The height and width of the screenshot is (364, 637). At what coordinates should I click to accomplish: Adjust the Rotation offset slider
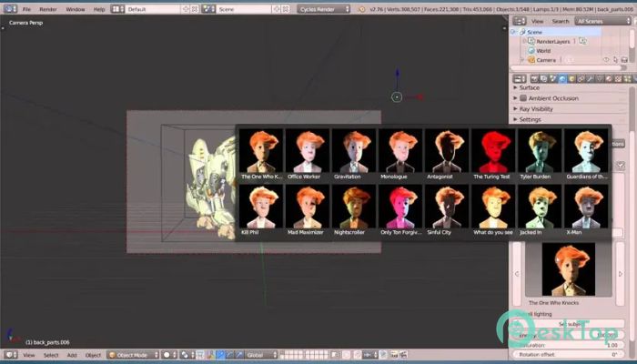pos(568,355)
